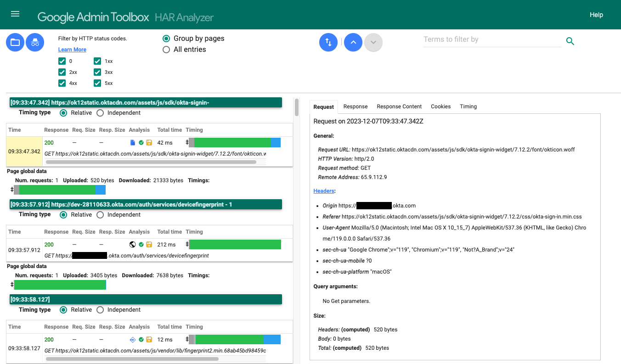
Task: Select Independent timing for devicefingerprint page
Action: tap(100, 214)
